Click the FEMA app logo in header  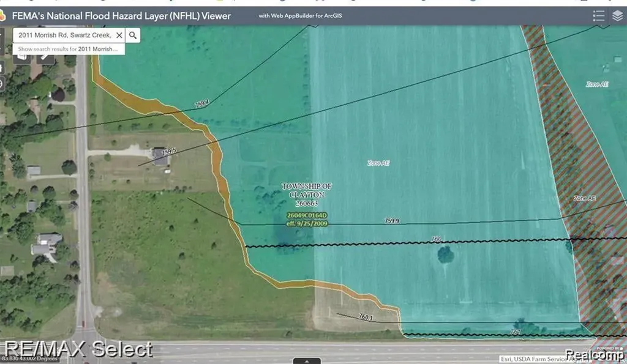pos(2,16)
